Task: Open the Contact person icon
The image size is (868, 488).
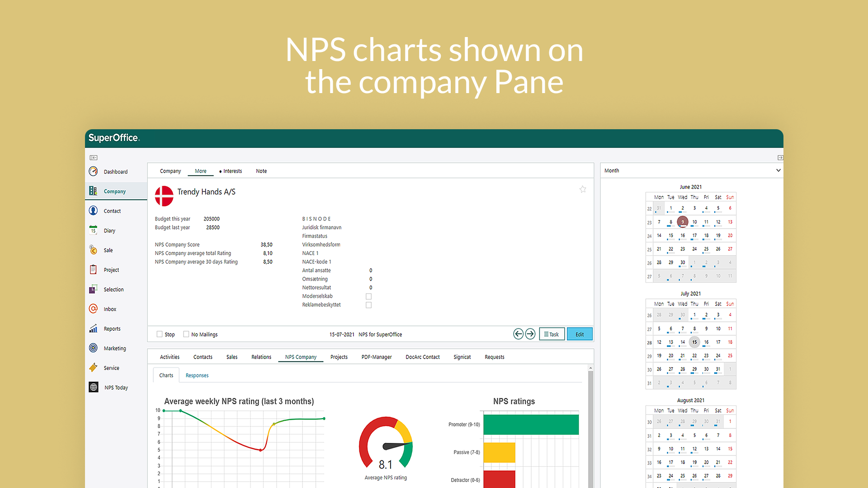Action: [x=93, y=211]
